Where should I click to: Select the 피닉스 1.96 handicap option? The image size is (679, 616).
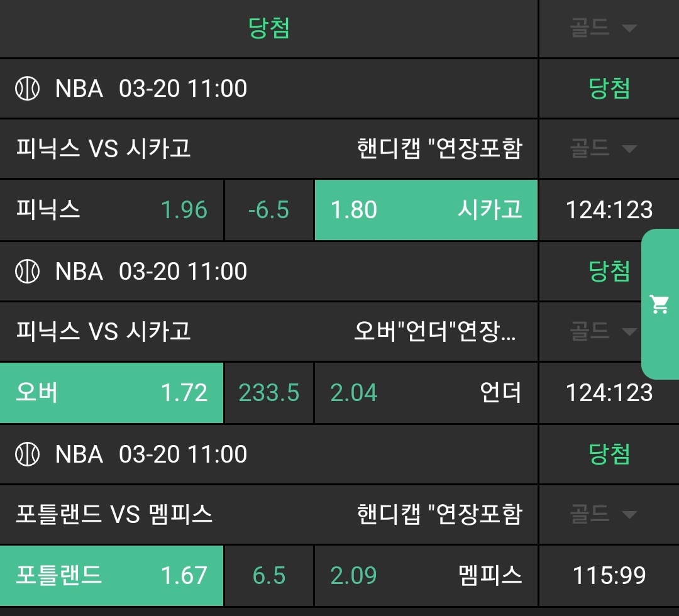click(x=112, y=210)
